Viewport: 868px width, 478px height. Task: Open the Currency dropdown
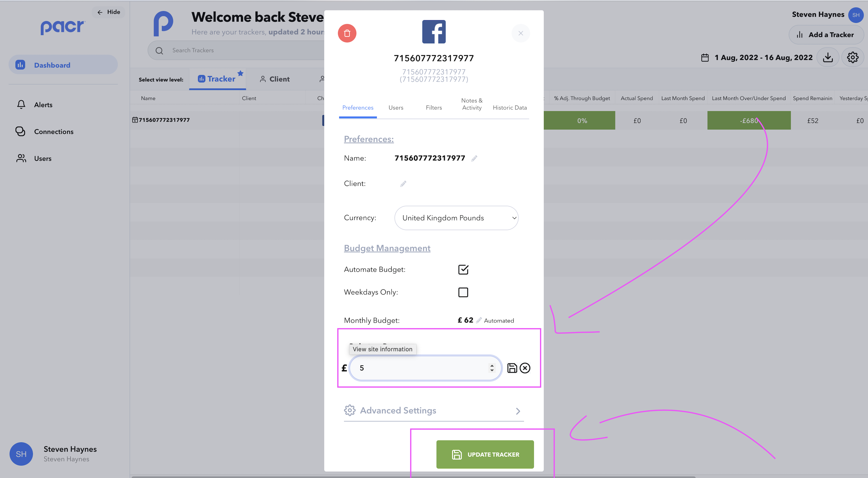(x=456, y=218)
